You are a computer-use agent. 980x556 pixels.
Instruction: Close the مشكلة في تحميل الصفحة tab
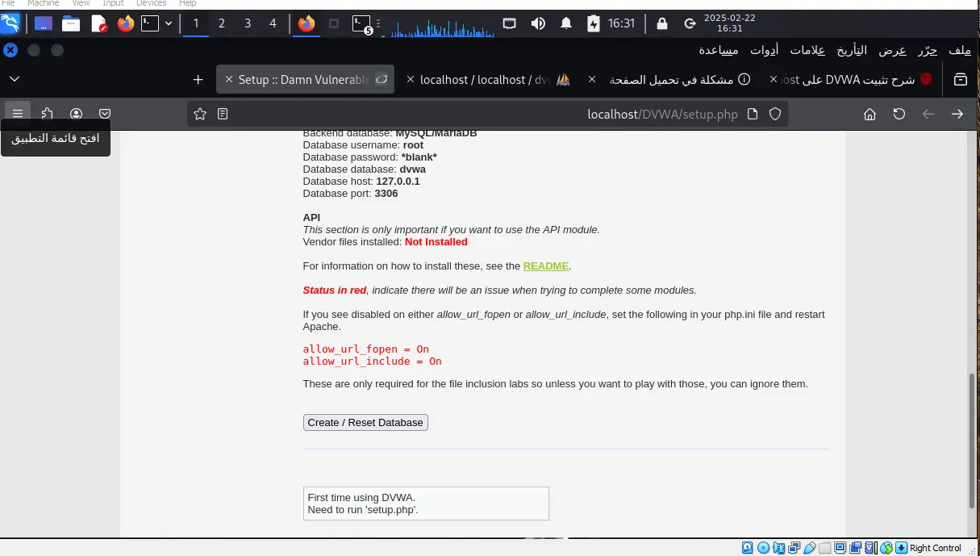(593, 79)
